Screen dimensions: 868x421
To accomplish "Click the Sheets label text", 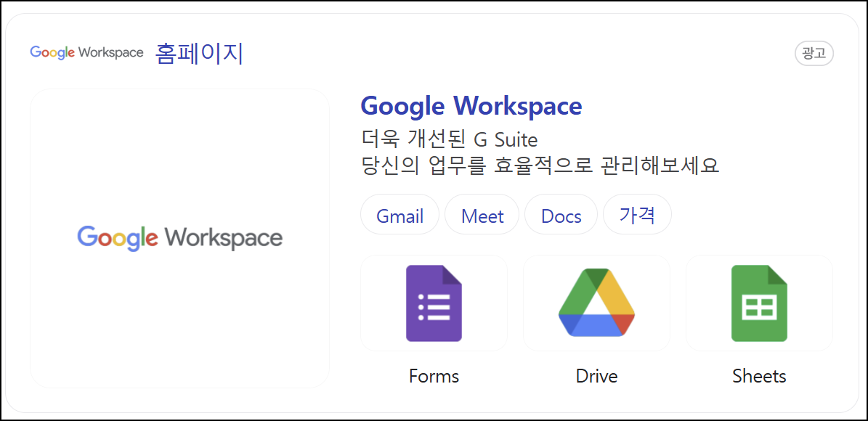I will (759, 376).
